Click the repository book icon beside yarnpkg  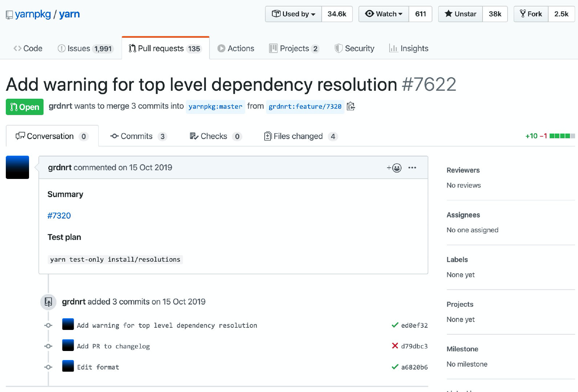(9, 15)
